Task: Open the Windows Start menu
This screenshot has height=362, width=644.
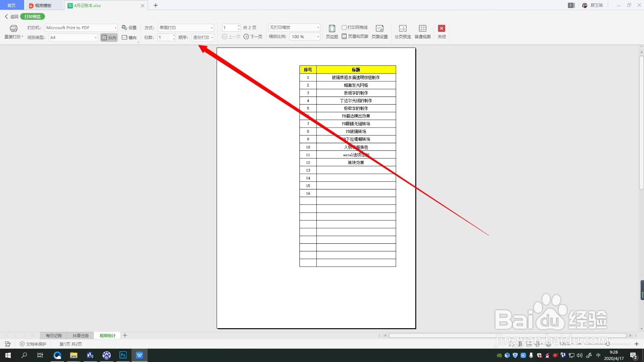Action: 8,355
